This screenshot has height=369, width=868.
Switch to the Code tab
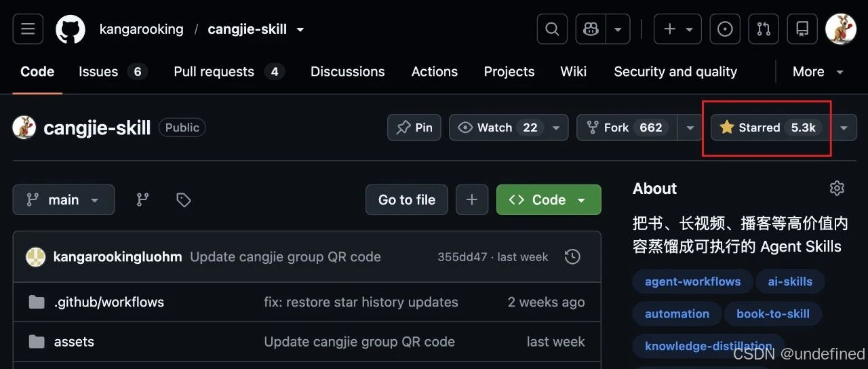click(x=37, y=71)
